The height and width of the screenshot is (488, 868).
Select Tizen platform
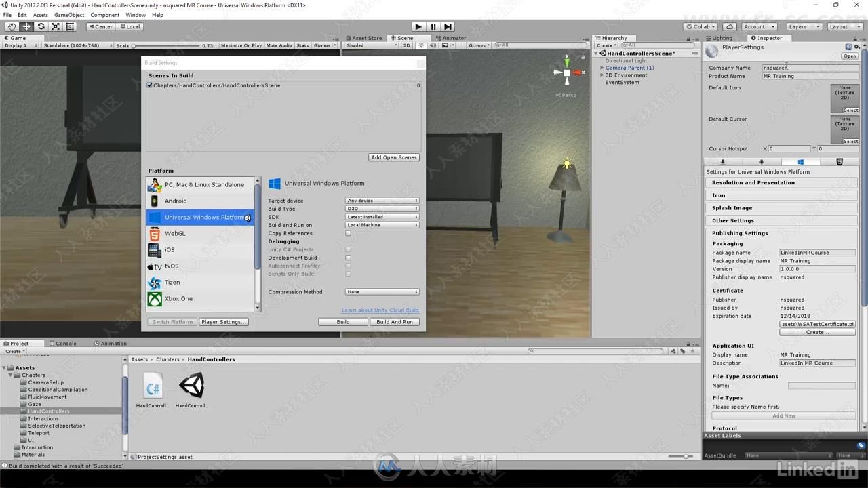tap(201, 282)
